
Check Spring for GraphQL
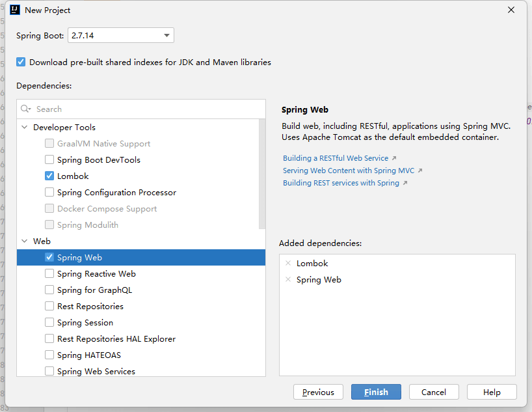tap(49, 290)
